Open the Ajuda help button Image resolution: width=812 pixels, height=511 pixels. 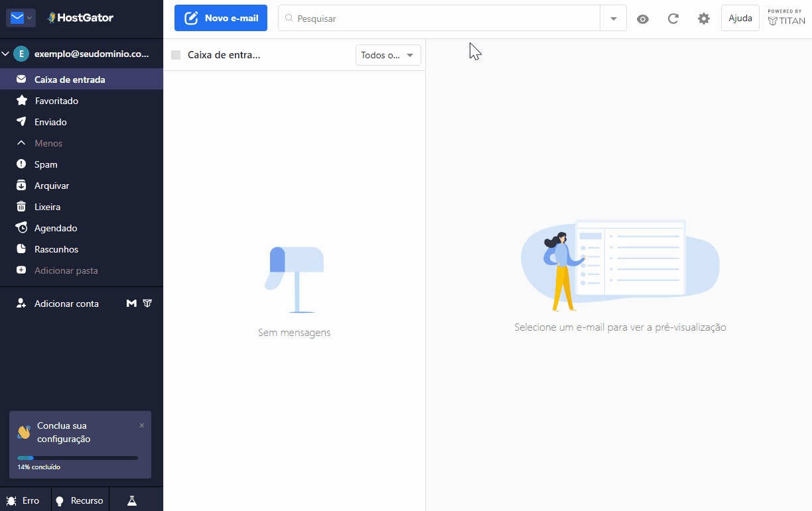tap(740, 18)
